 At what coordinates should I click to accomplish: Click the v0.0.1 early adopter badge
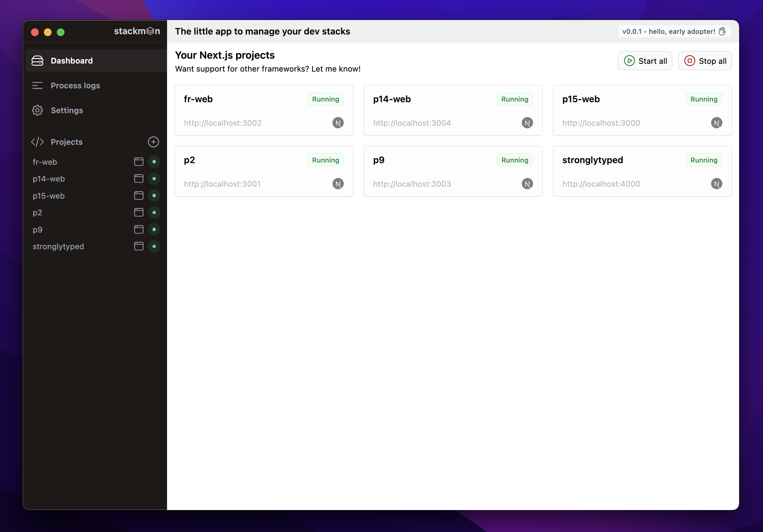coord(674,31)
